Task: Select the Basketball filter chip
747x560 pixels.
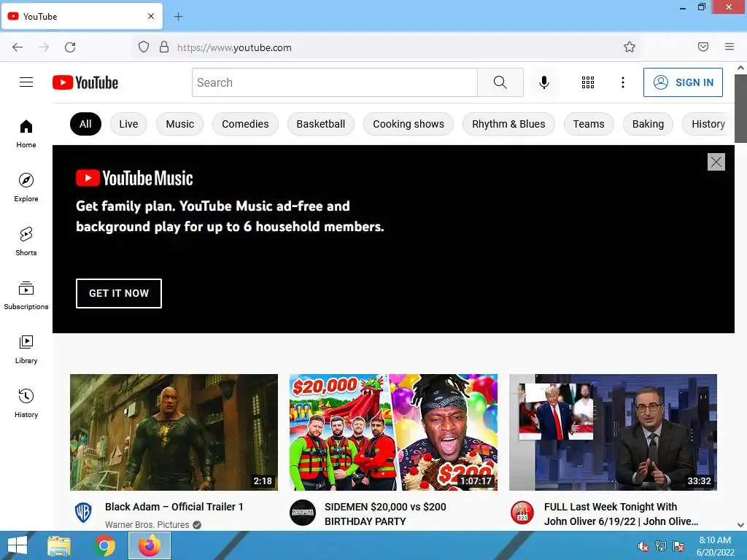Action: coord(321,124)
